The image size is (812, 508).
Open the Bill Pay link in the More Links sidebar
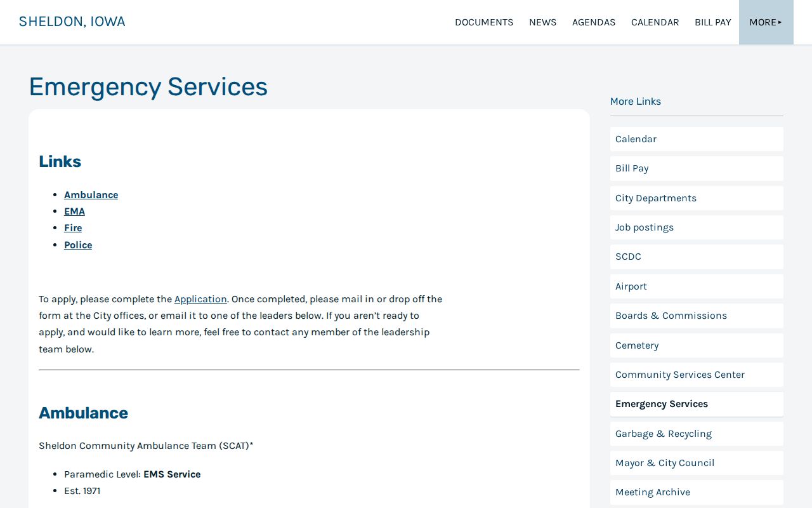(x=697, y=168)
